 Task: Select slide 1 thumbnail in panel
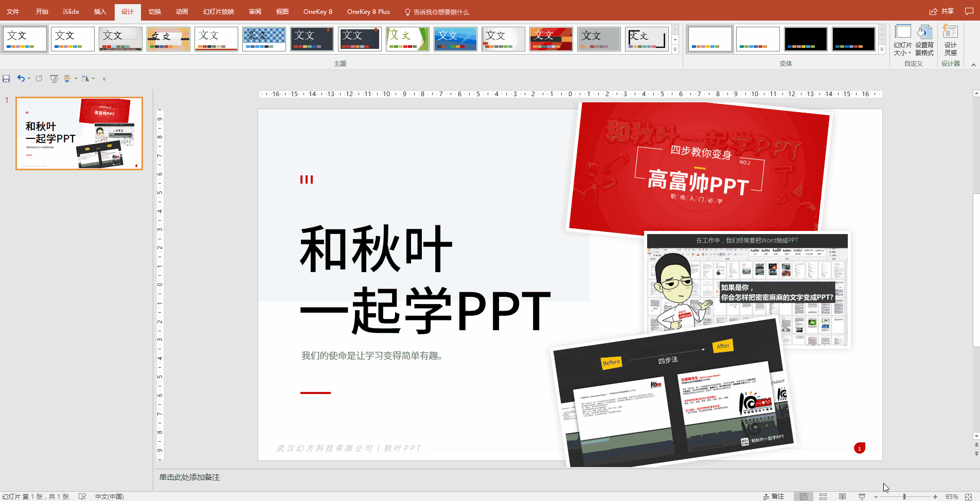79,133
